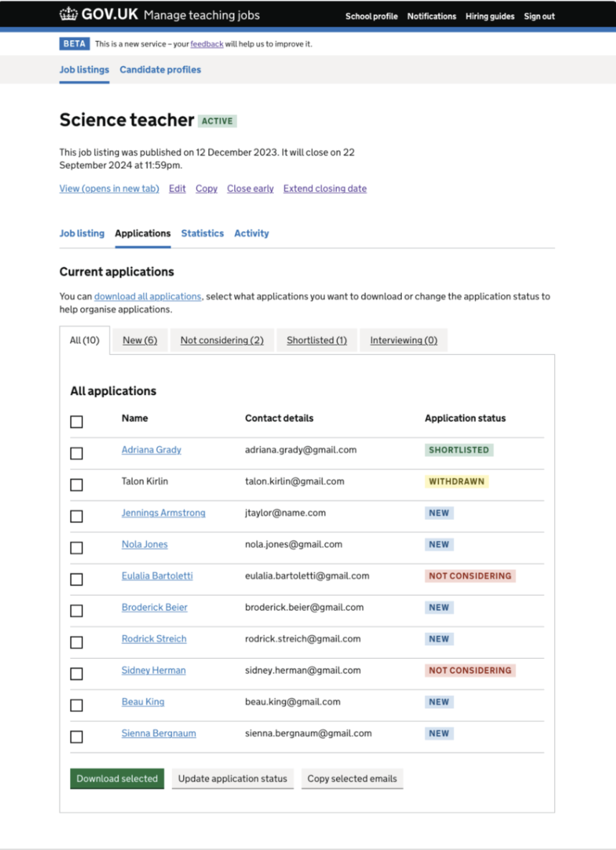616x850 pixels.
Task: Tick the select-all applications checkbox
Action: point(77,422)
